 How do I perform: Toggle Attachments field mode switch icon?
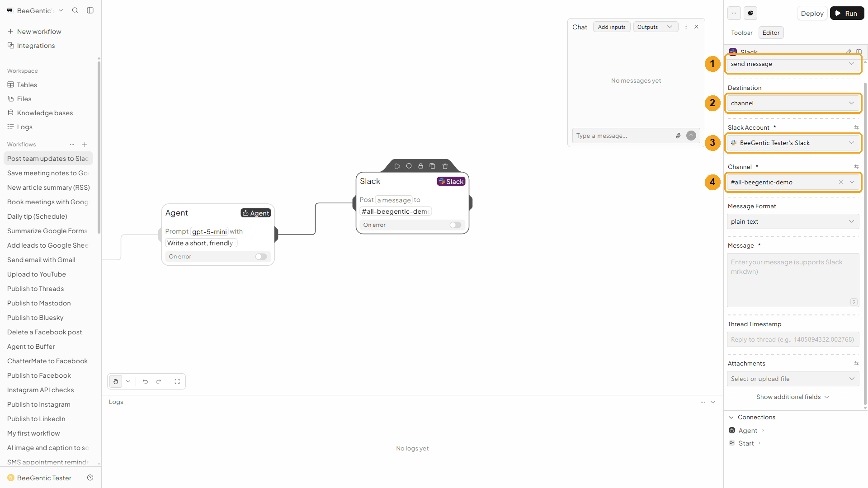(856, 363)
